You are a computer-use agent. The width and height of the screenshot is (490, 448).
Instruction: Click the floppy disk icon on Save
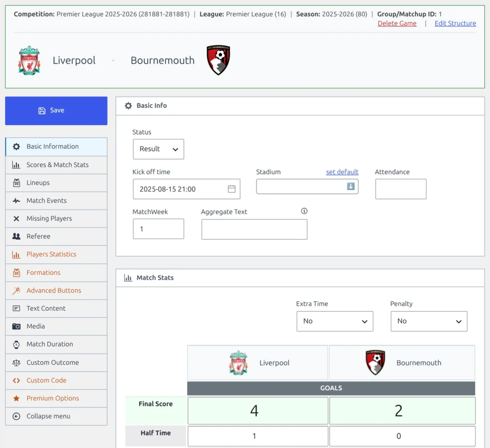[x=42, y=110]
